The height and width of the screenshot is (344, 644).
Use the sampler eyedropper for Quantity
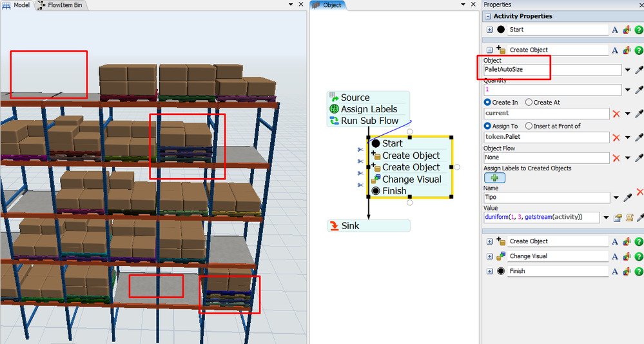click(x=639, y=90)
